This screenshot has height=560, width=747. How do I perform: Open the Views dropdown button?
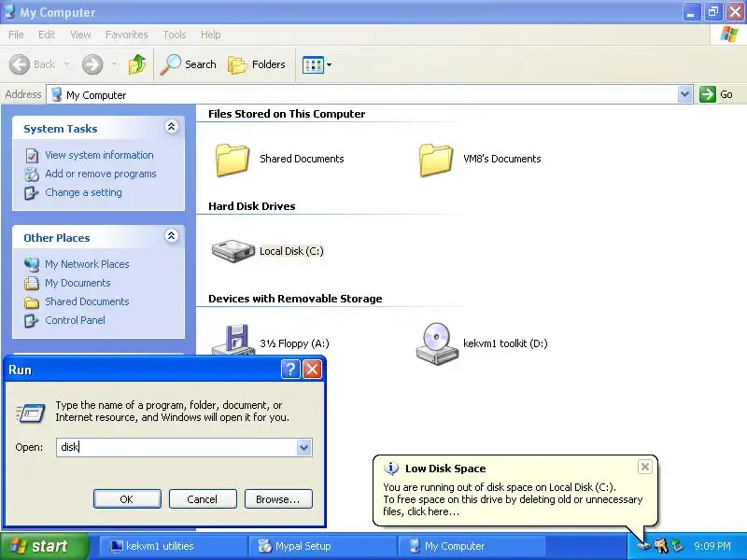coord(317,64)
